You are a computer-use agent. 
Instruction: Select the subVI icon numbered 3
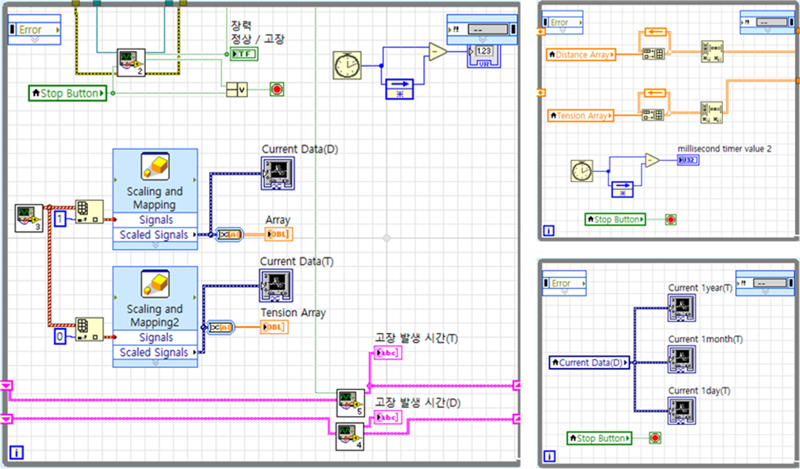pos(29,217)
